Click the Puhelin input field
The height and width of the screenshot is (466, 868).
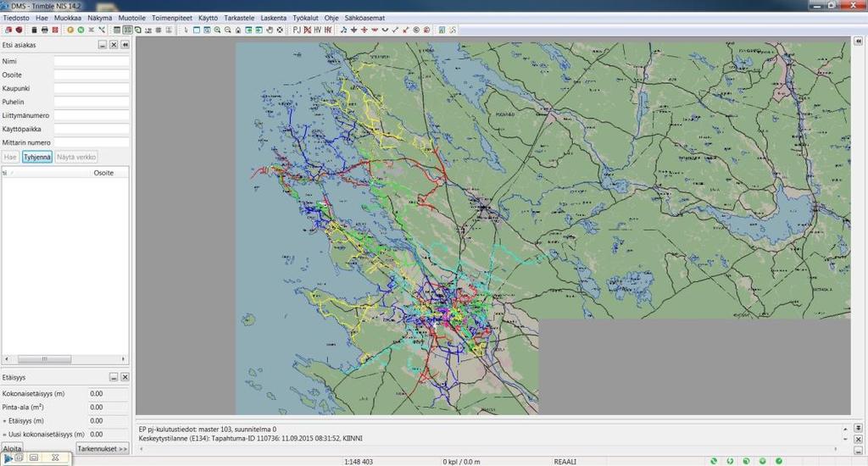pyautogui.click(x=92, y=102)
